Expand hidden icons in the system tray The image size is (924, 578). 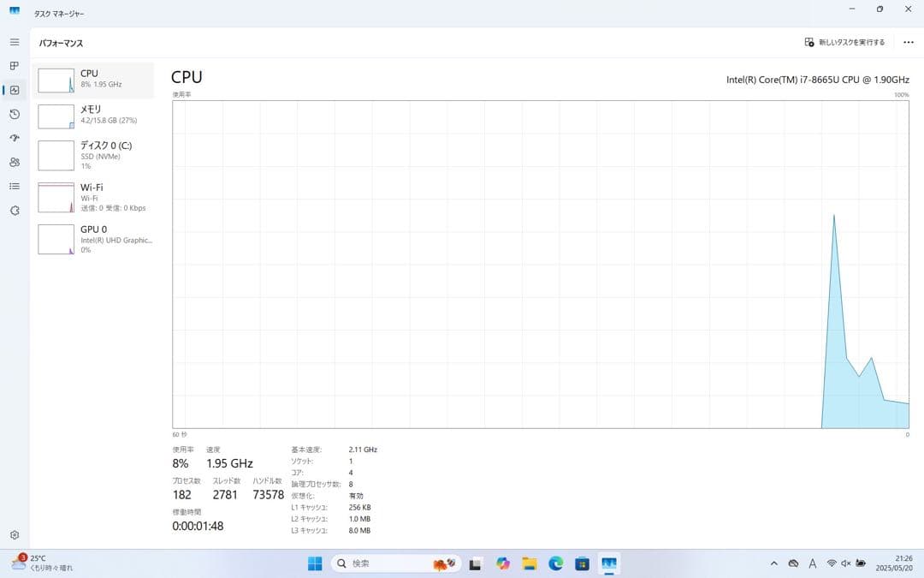[773, 563]
